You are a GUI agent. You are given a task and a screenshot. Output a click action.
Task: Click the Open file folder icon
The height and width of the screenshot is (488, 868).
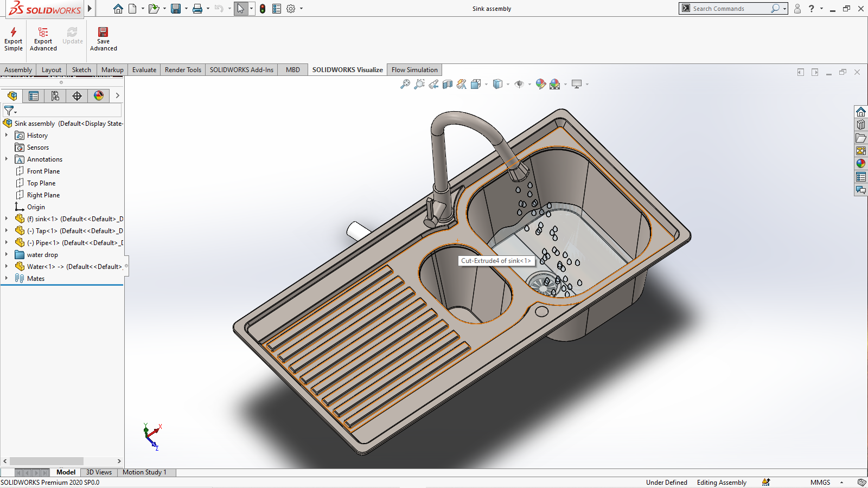point(154,9)
